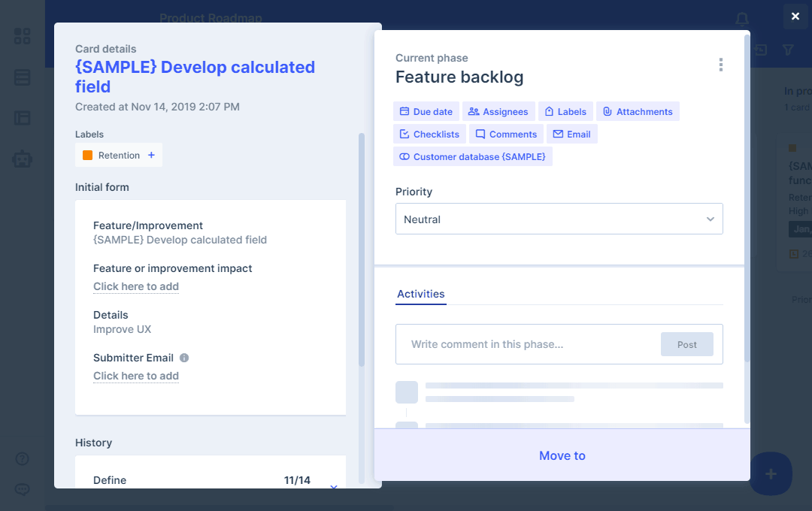Click the plus icon beside Retention label
This screenshot has width=812, height=511.
coord(151,156)
